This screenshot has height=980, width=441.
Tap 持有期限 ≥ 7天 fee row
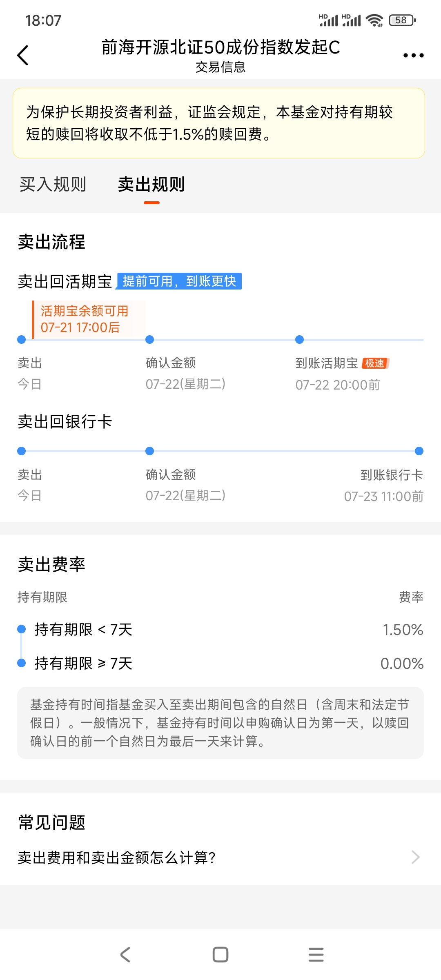(x=220, y=663)
